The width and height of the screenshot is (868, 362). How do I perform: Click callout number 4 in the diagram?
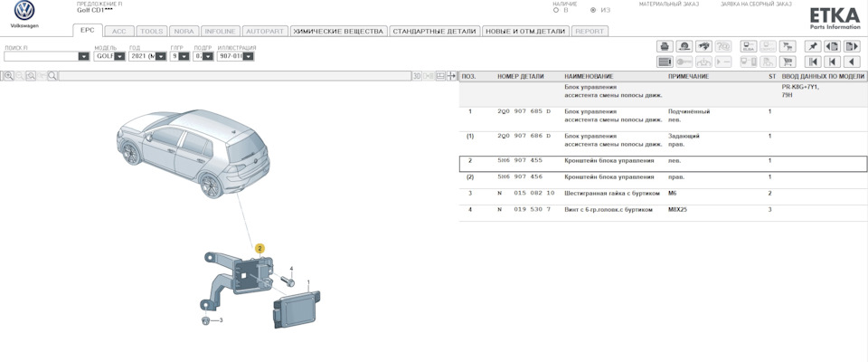tap(291, 268)
